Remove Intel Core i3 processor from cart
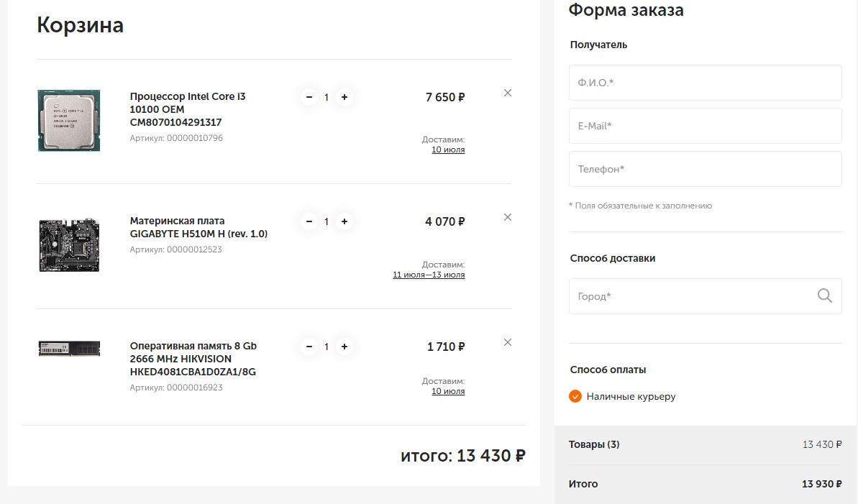Image resolution: width=858 pixels, height=504 pixels. [508, 93]
